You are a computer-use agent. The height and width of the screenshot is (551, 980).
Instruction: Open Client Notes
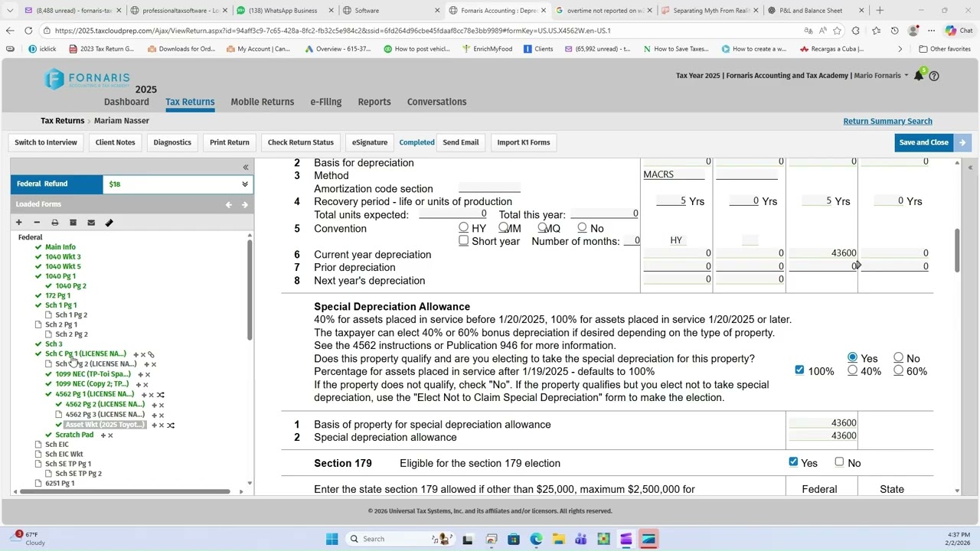[116, 142]
